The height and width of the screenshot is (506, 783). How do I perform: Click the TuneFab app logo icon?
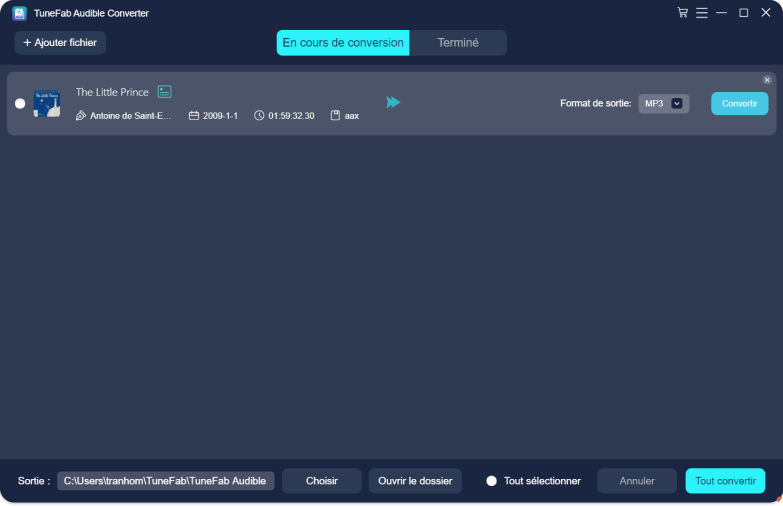tap(19, 13)
